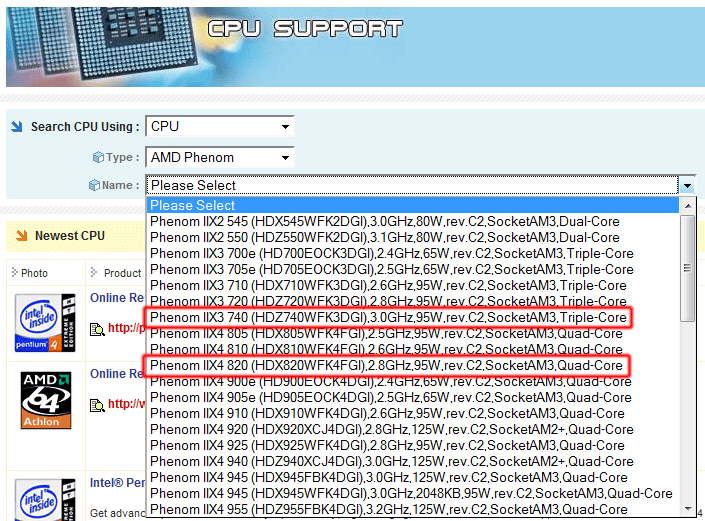Pick Phenom IIX3 710 in dropdown
The image size is (705, 521).
pyautogui.click(x=412, y=285)
